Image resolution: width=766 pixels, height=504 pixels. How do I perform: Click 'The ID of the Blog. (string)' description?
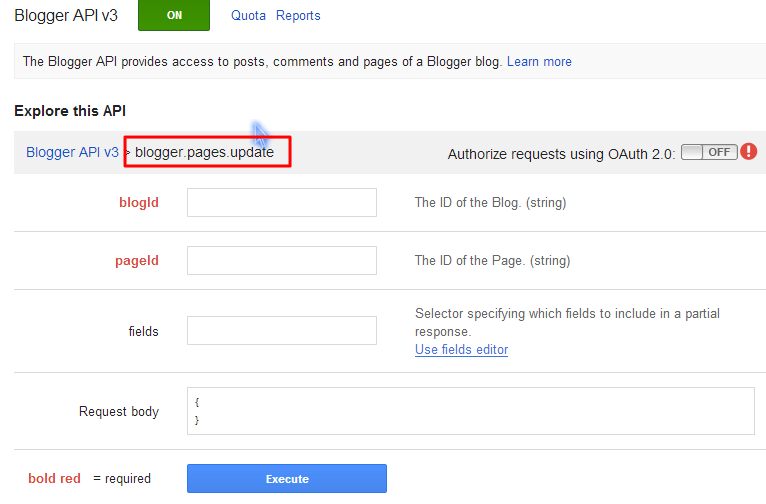tap(490, 203)
